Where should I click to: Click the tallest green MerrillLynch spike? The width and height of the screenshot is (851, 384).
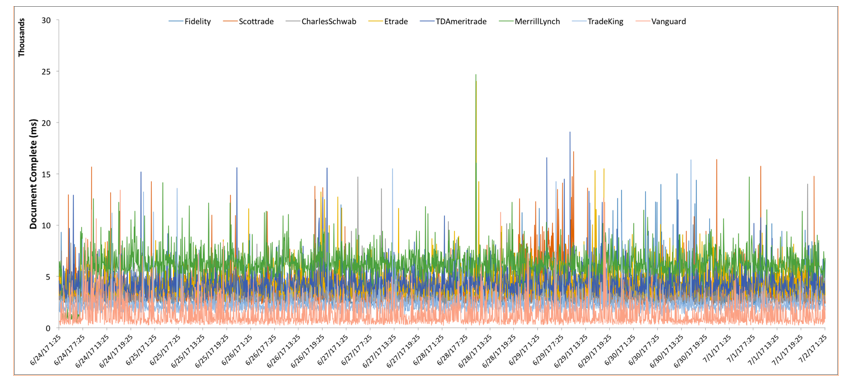[476, 75]
